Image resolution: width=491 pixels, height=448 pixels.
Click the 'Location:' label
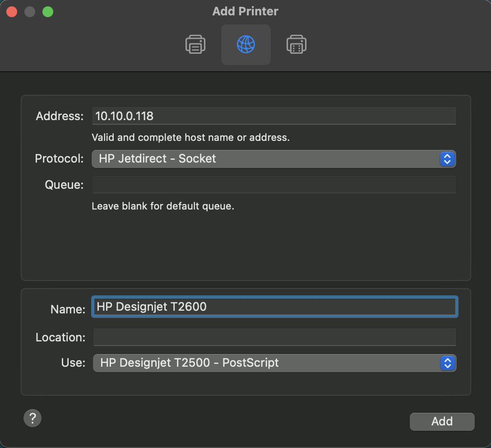click(x=60, y=337)
